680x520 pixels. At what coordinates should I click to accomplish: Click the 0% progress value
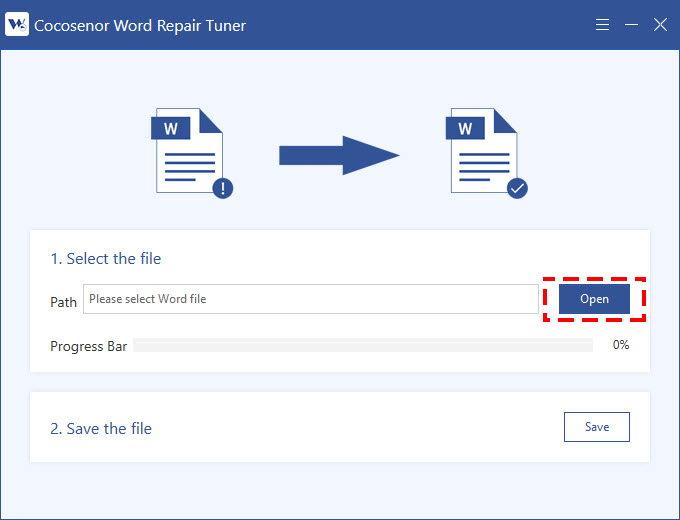(x=621, y=345)
